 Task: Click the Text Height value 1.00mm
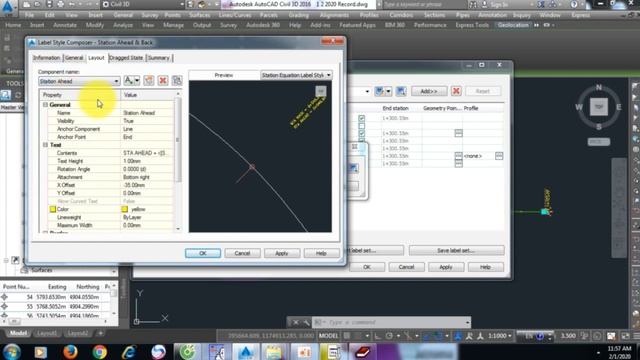click(147, 161)
